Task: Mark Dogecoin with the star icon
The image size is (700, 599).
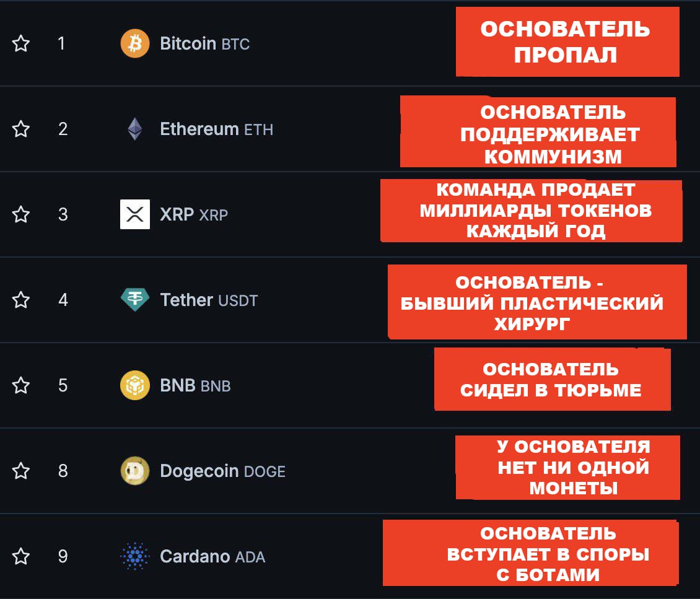Action: [21, 471]
